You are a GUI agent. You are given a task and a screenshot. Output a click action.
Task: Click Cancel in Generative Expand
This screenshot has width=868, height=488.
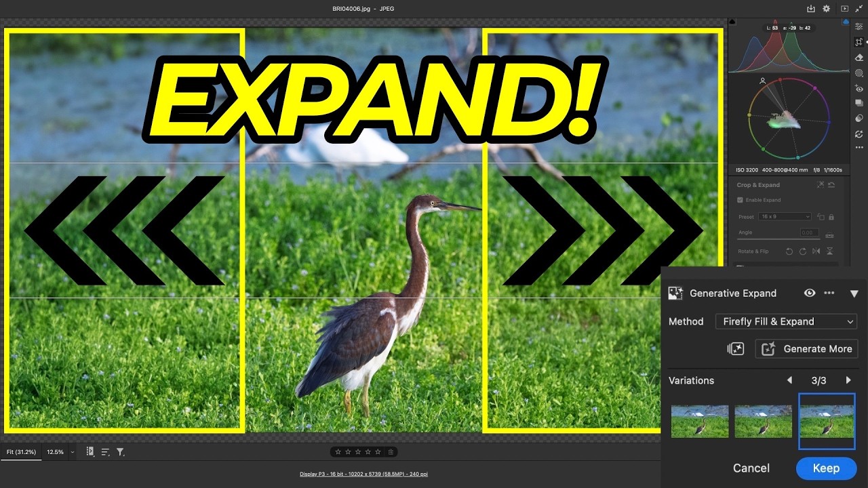751,468
